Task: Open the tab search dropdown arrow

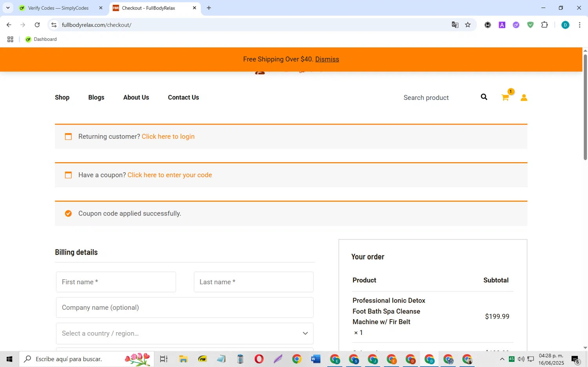Action: 8,8
